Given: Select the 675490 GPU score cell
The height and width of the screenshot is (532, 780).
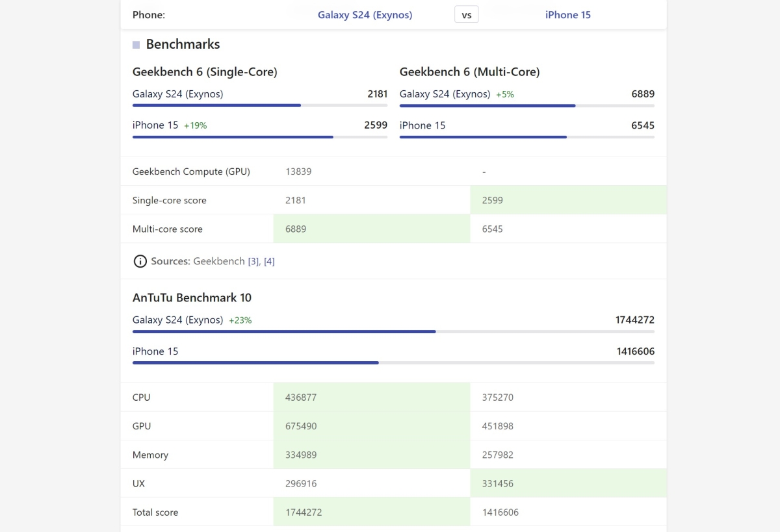Looking at the screenshot, I should click(372, 426).
